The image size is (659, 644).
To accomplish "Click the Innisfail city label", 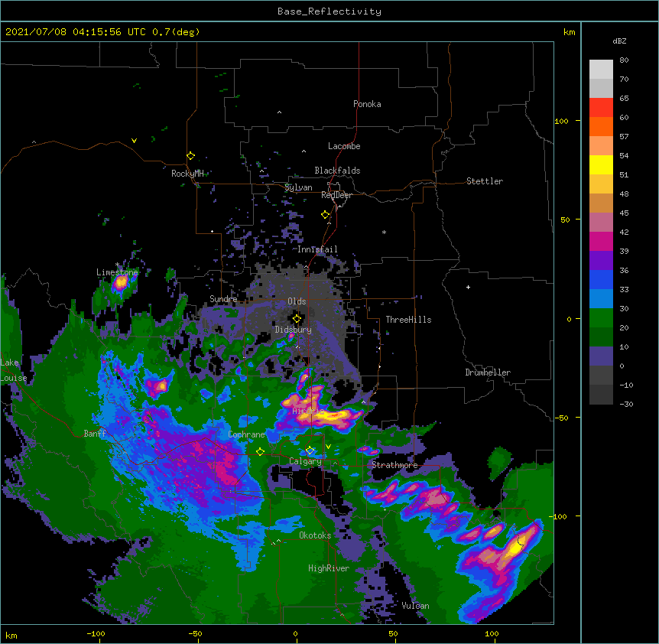I will tap(317, 249).
